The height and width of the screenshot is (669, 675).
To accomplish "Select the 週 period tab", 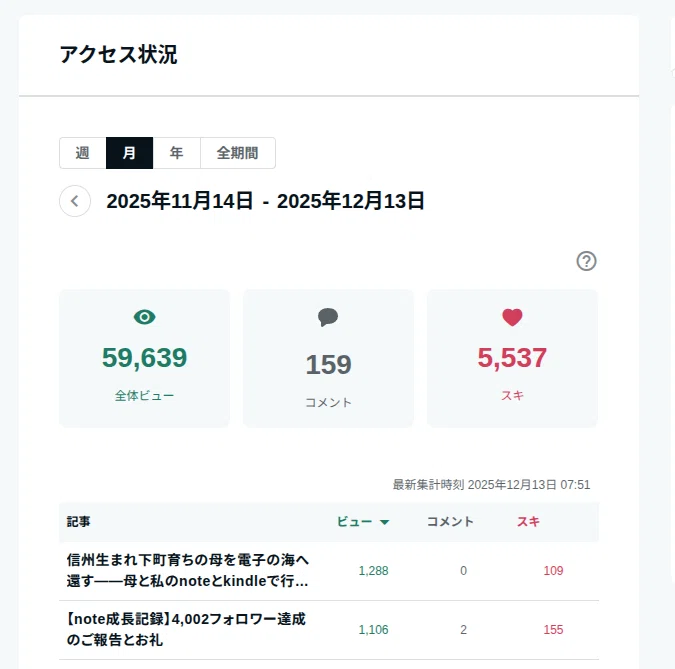I will pyautogui.click(x=83, y=153).
